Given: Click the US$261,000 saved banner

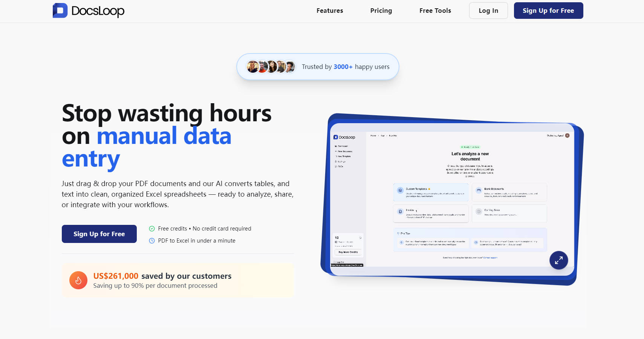Looking at the screenshot, I should point(177,280).
